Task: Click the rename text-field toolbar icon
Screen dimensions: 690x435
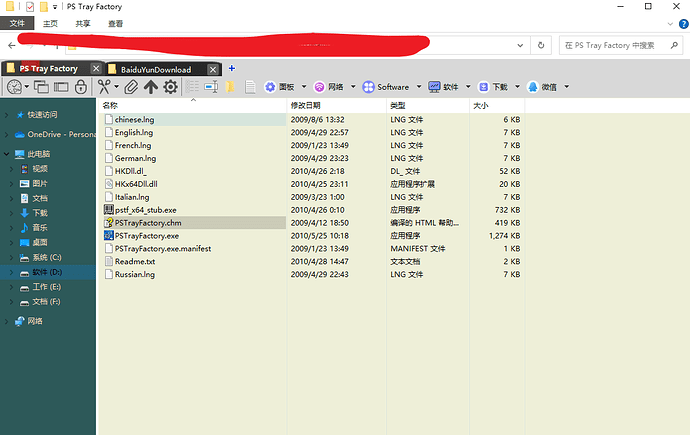Action: 211,87
